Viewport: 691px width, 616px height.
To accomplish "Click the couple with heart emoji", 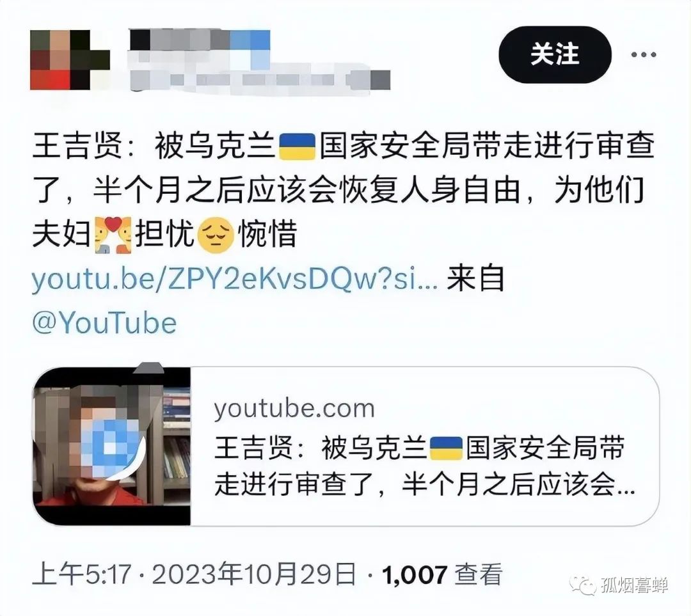I will pos(113,235).
